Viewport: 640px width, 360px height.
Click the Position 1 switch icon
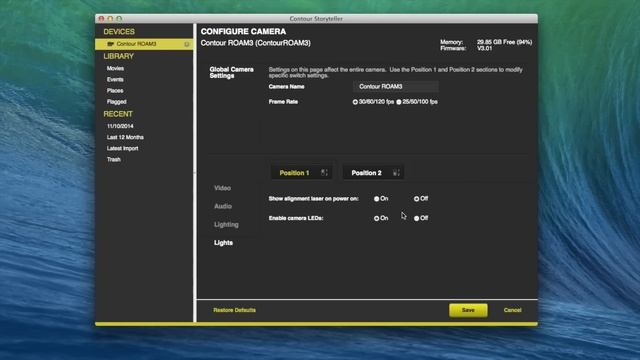pyautogui.click(x=324, y=173)
